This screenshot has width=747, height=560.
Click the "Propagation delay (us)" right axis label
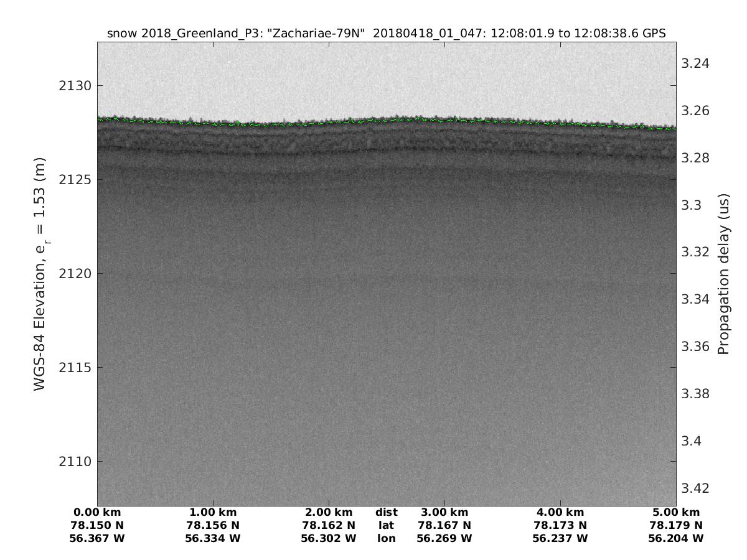(x=723, y=274)
